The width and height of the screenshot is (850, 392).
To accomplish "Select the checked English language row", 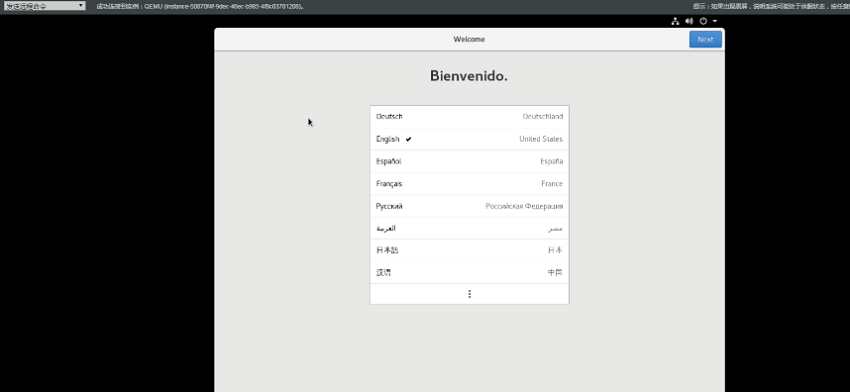I will coord(469,139).
